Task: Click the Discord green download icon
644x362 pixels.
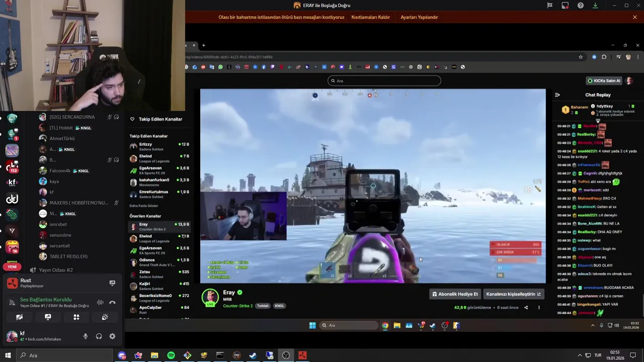Action: coord(595,6)
